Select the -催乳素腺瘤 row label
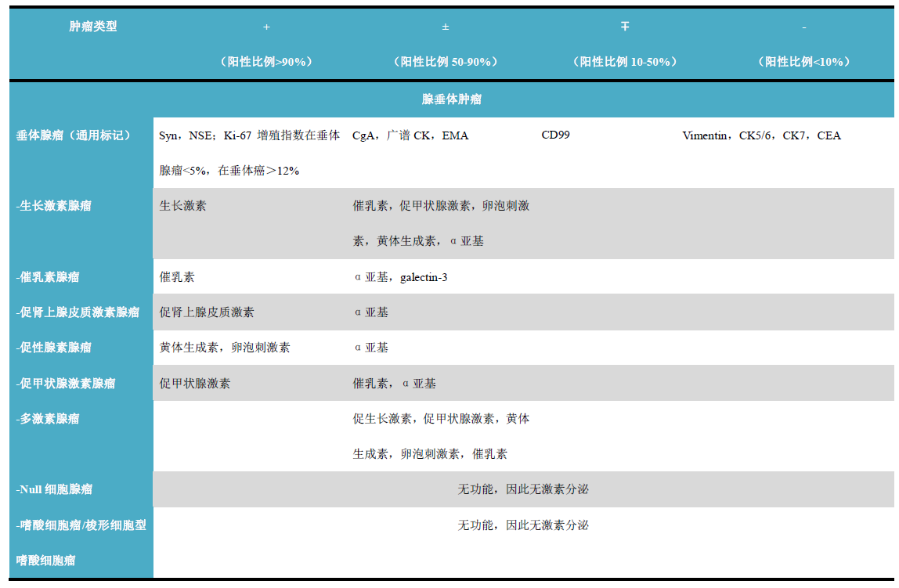Screen dimensions: 899x588 48,277
